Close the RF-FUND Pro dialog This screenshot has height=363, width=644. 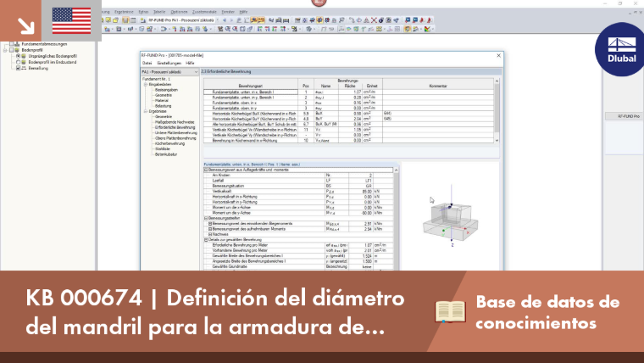(498, 55)
